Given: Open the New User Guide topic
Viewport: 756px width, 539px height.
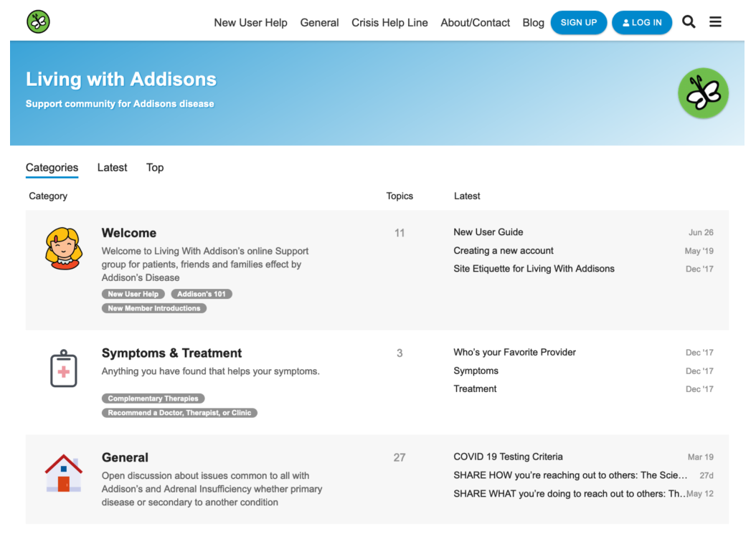Looking at the screenshot, I should [488, 232].
